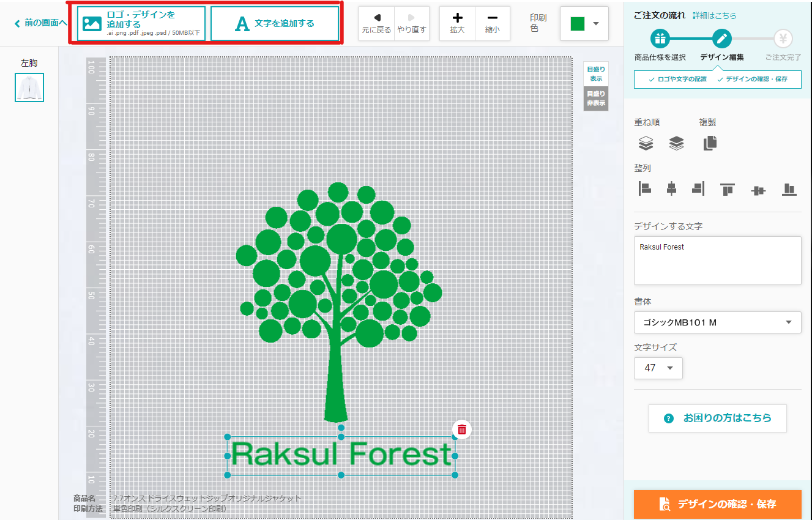Open the 印刷色 green color dropdown

point(584,24)
